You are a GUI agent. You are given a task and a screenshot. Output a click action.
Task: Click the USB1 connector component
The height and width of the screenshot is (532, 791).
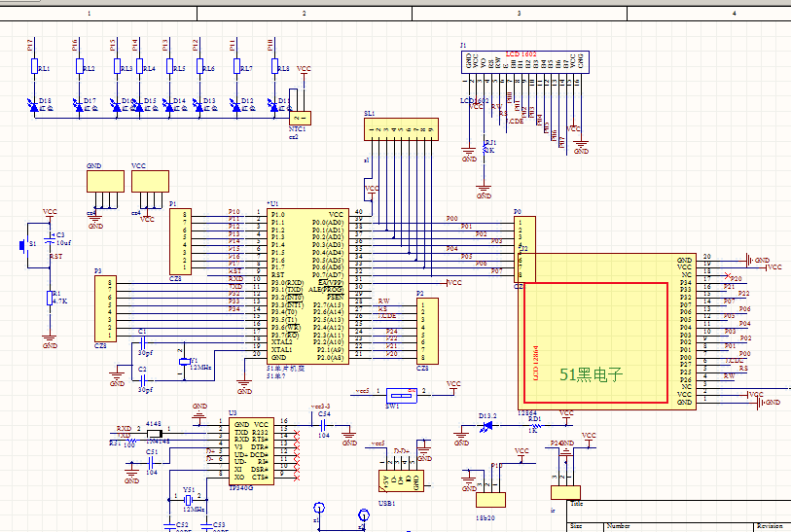401,481
